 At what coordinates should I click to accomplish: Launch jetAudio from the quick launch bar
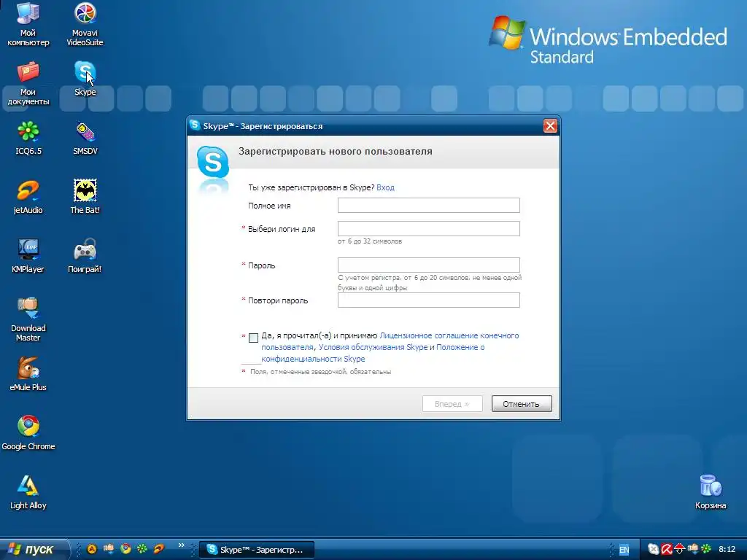click(158, 548)
